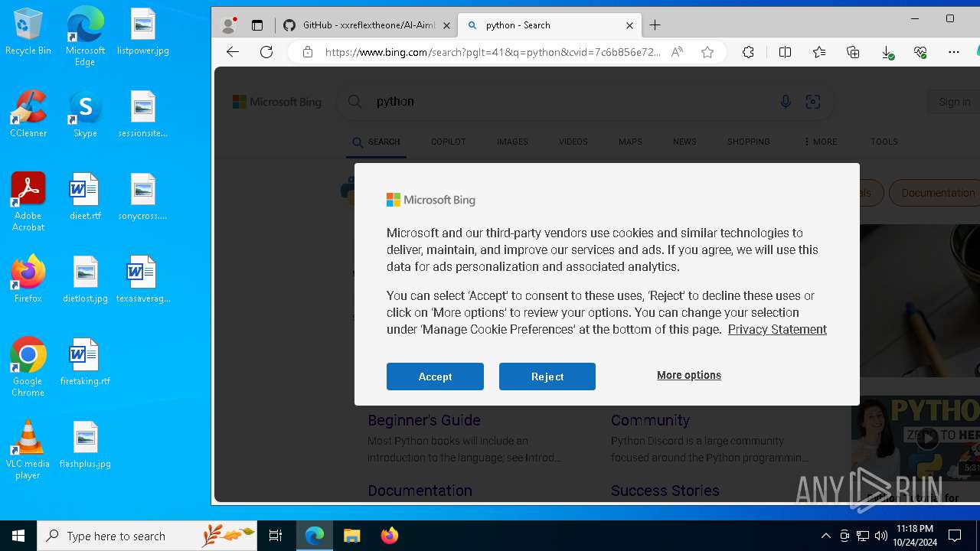Screen dimensions: 980x551
Task: Select the VLC media player desktop icon
Action: click(x=28, y=449)
